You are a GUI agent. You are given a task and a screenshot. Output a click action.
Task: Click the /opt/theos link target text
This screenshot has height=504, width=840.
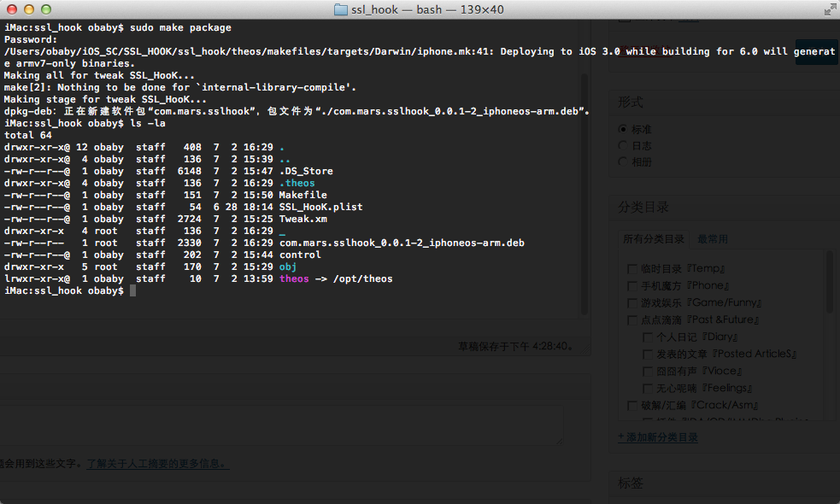[x=362, y=278]
